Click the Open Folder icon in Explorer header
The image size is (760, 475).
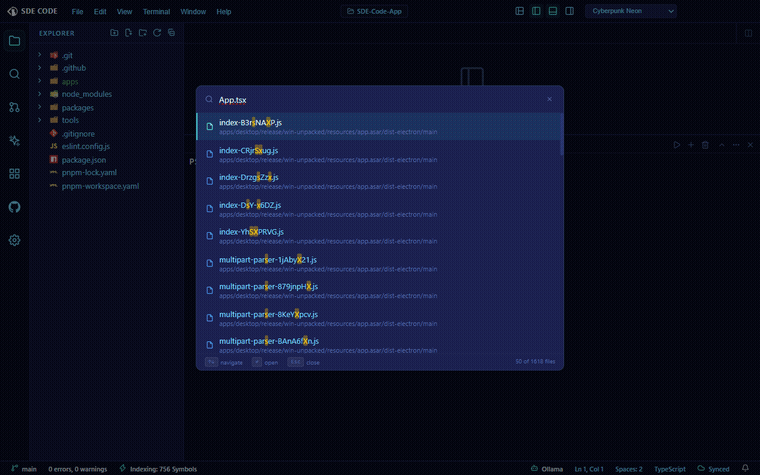click(114, 32)
